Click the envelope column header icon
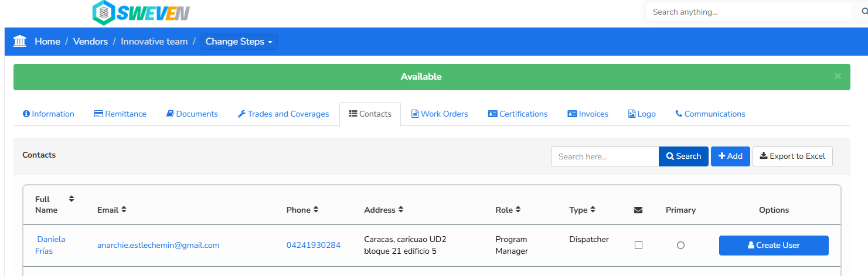868x276 pixels. tap(638, 210)
